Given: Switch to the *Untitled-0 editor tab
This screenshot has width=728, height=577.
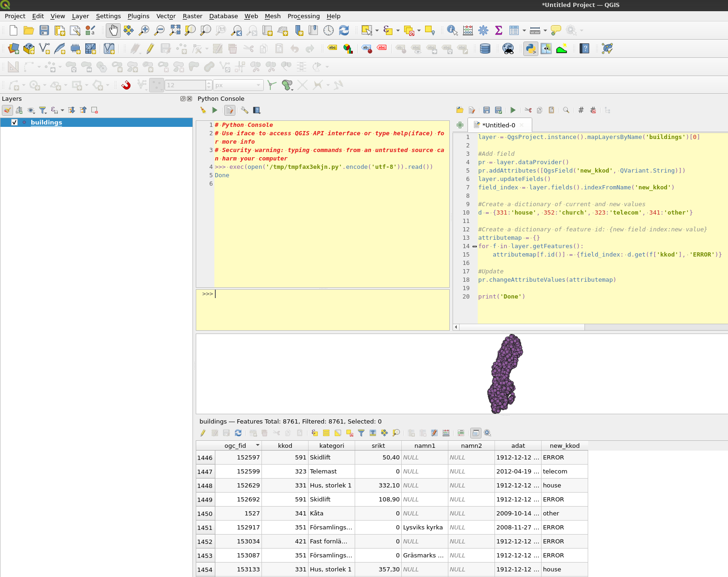Looking at the screenshot, I should click(x=498, y=125).
